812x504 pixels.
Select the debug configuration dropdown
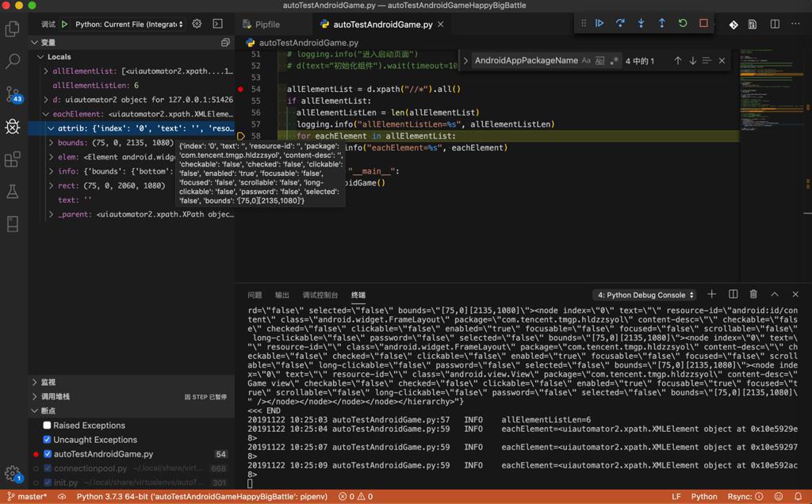pos(129,25)
